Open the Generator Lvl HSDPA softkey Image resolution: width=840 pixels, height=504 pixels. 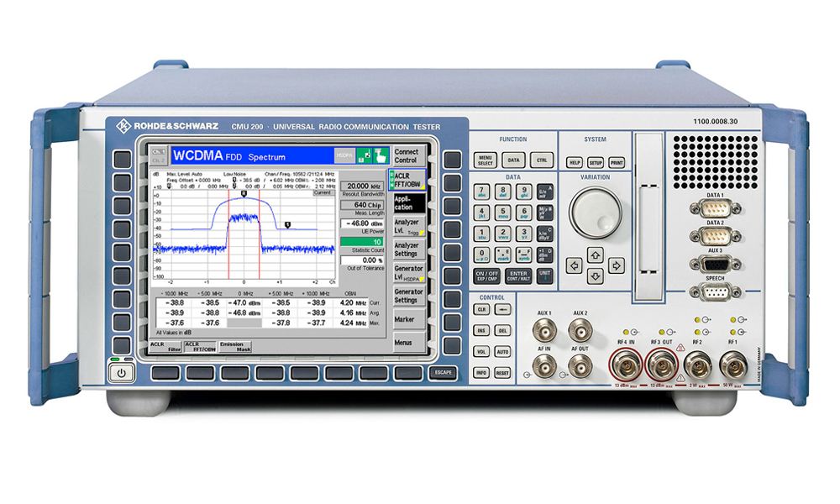point(408,273)
